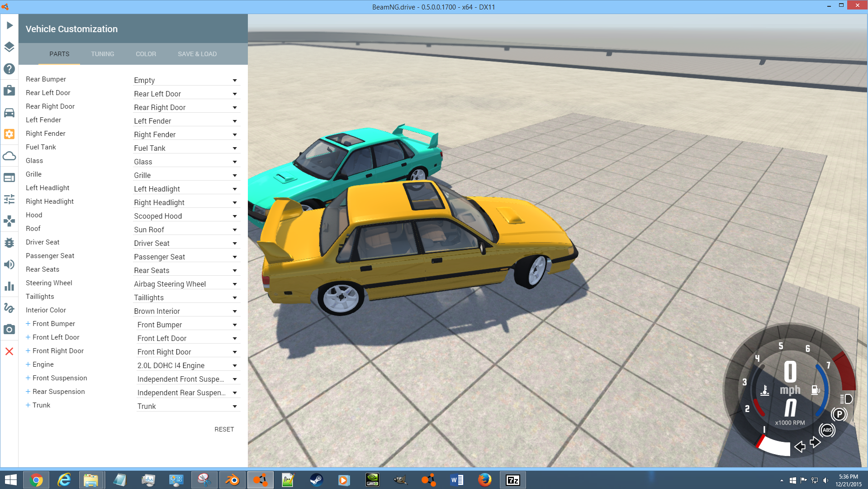
Task: Open Firefox from the taskbar
Action: click(x=484, y=480)
